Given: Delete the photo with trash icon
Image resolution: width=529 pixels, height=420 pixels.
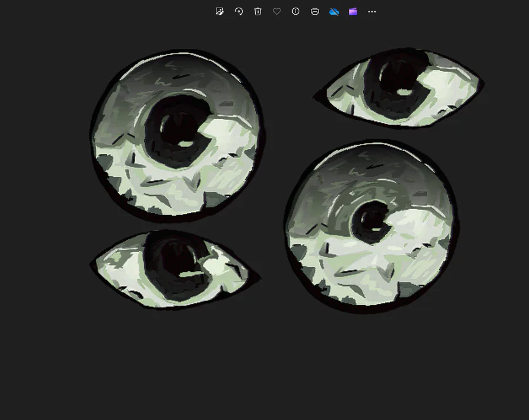Looking at the screenshot, I should tap(258, 12).
